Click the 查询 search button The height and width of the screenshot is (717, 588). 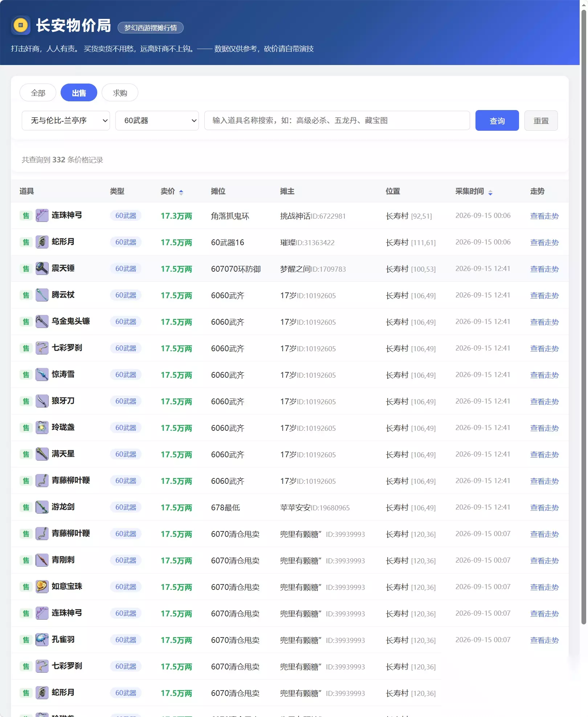[497, 121]
